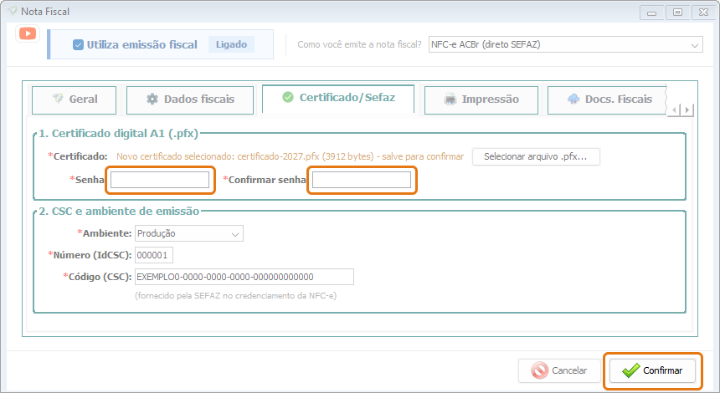Select the Certificado/Sefaz tab

click(338, 98)
